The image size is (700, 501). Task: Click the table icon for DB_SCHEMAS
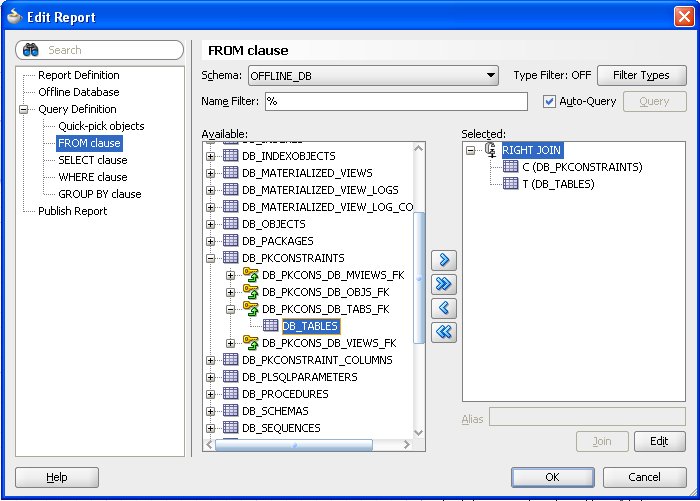(x=230, y=410)
